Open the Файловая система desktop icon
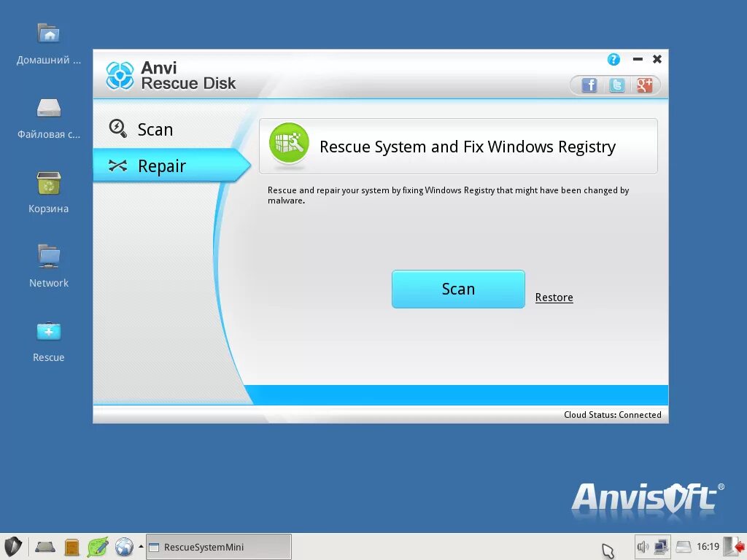Image resolution: width=747 pixels, height=560 pixels. point(49,118)
